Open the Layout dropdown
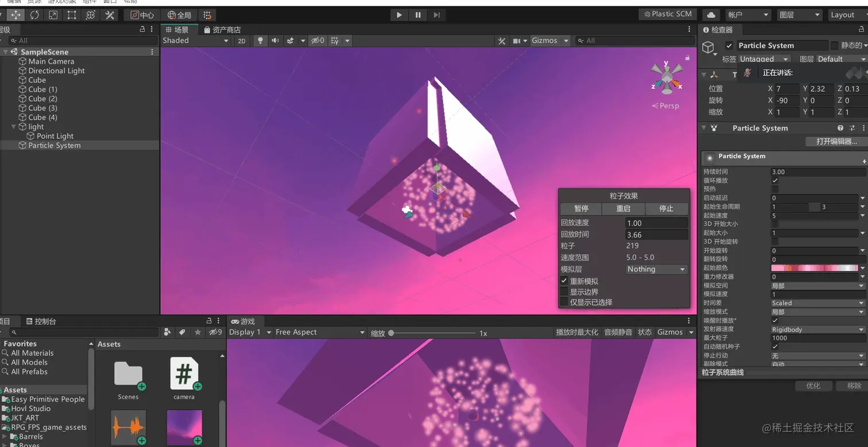Screen dimensions: 868x447 (847, 15)
